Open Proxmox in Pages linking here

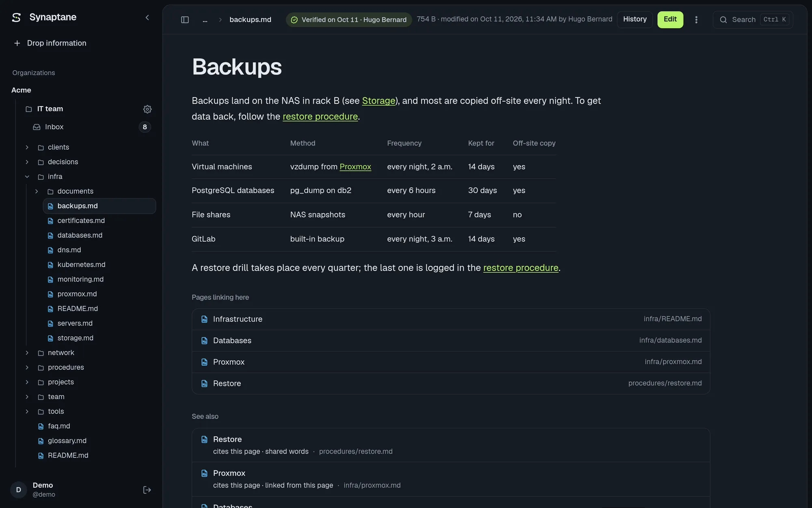click(x=451, y=362)
